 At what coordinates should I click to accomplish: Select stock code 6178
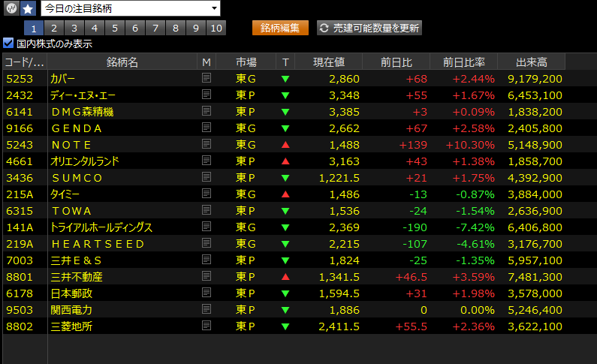[x=20, y=293]
